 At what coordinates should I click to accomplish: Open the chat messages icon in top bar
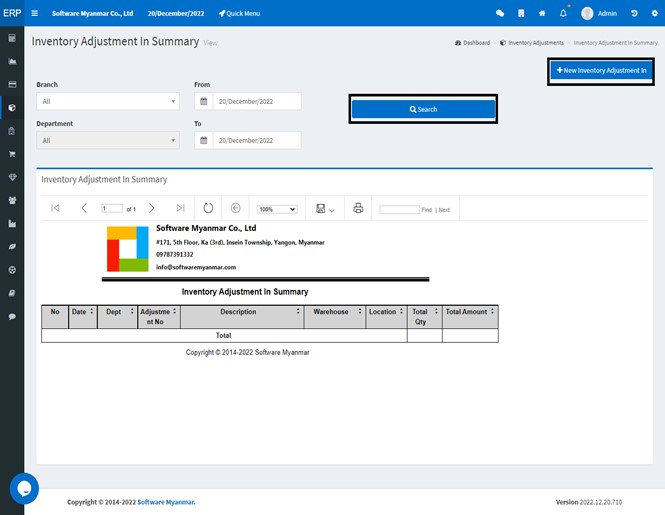click(x=500, y=13)
